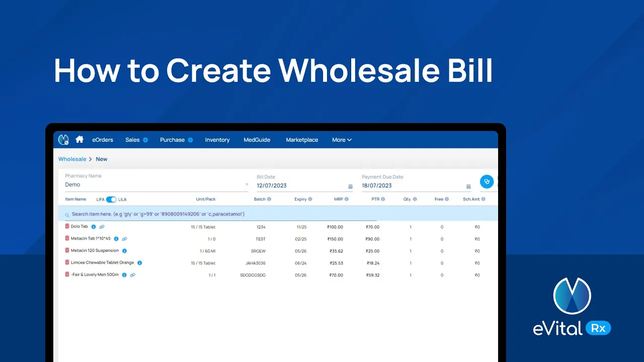Screen dimensions: 644x362
Task: Click the Limcee Chewable Tablet Orange item name
Action: 103,262
